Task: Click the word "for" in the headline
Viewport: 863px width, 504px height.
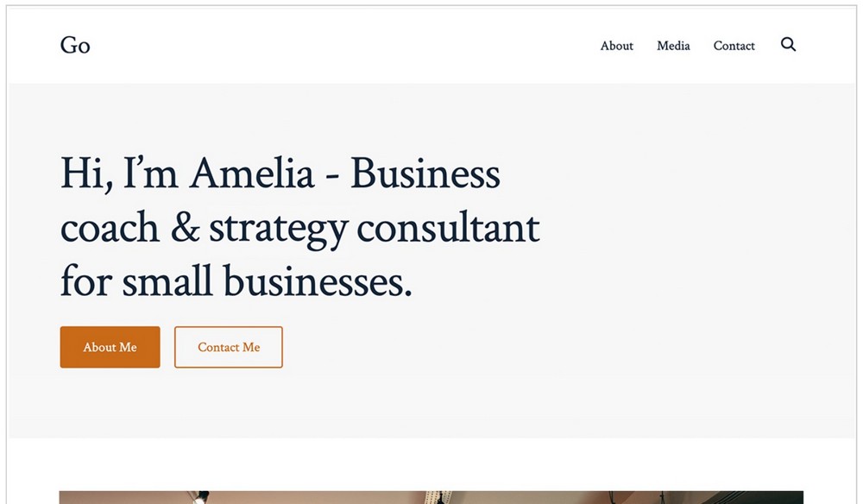Action: [85, 282]
